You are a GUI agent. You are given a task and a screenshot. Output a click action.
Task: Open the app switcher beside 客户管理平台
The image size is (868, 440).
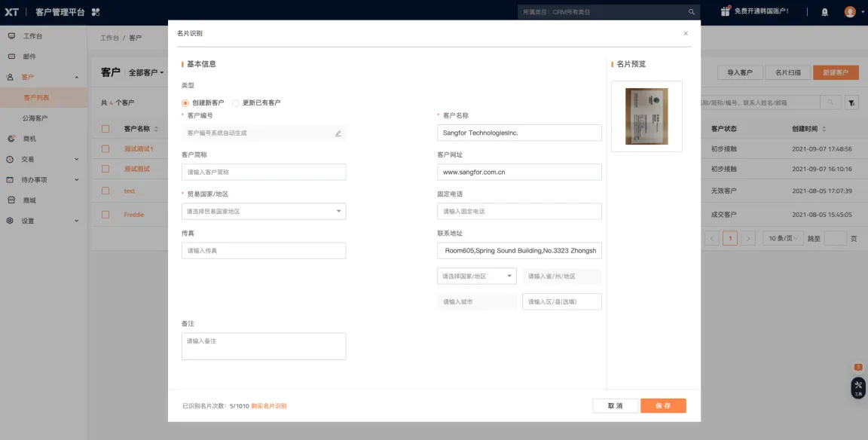click(96, 11)
